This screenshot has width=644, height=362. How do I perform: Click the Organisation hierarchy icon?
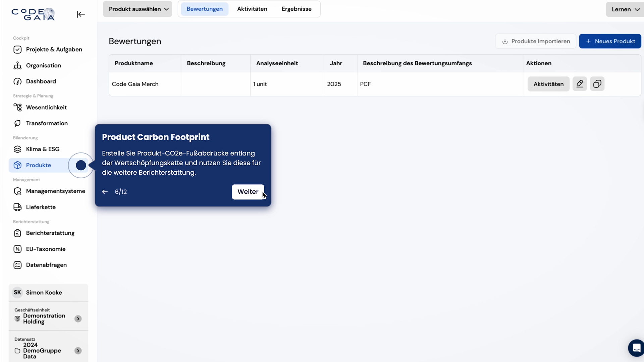coord(17,65)
